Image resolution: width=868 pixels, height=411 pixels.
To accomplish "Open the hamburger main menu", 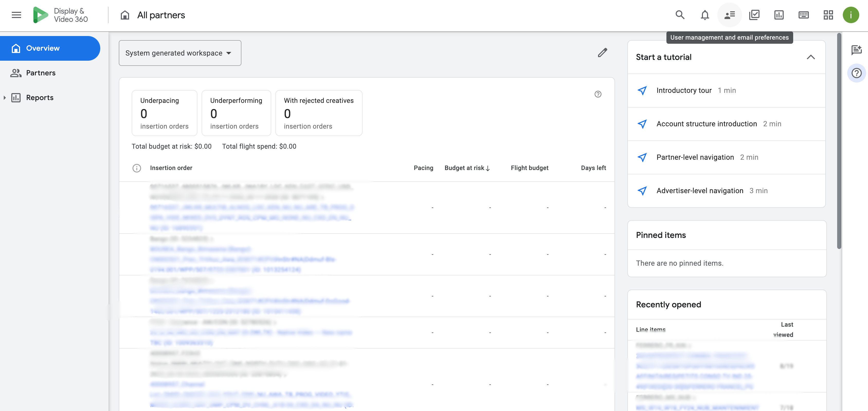I will click(x=16, y=15).
